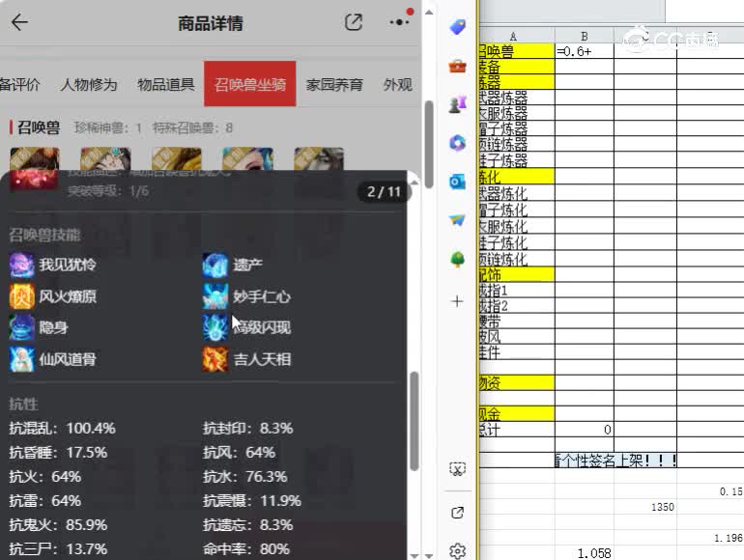The image size is (744, 560).
Task: Select spreadsheet cell containing =0.6+
Action: (x=585, y=51)
